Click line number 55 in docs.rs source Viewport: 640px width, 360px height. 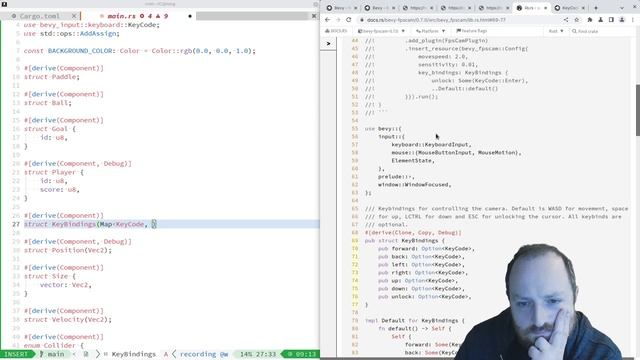pyautogui.click(x=355, y=129)
